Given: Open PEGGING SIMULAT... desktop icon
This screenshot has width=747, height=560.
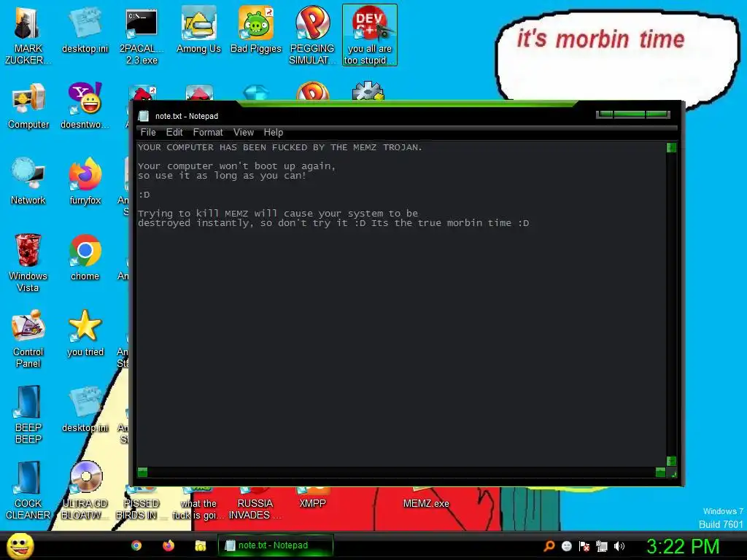Looking at the screenshot, I should click(312, 36).
